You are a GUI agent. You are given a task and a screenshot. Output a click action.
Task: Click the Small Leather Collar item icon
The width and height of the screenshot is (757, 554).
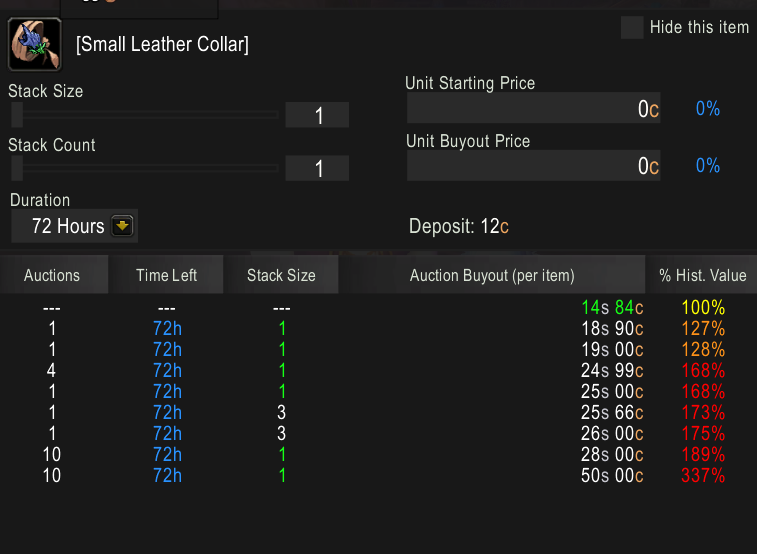pos(35,44)
